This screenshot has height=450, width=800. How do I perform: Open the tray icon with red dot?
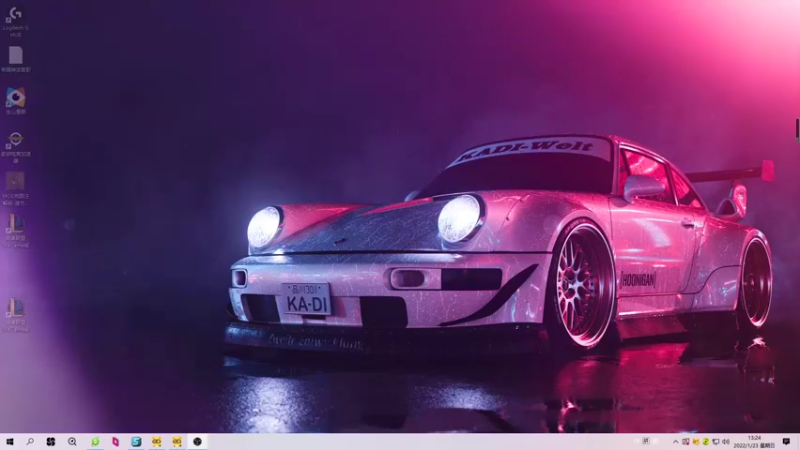686,442
